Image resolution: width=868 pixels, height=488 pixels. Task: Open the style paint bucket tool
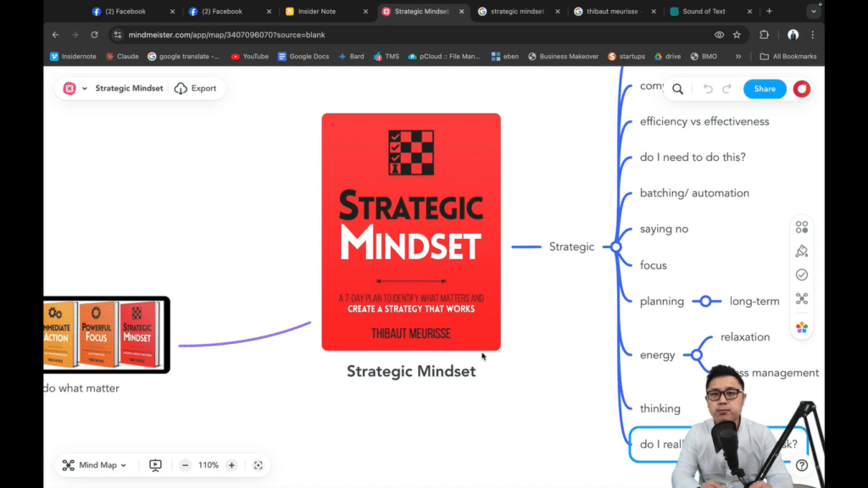pyautogui.click(x=802, y=251)
